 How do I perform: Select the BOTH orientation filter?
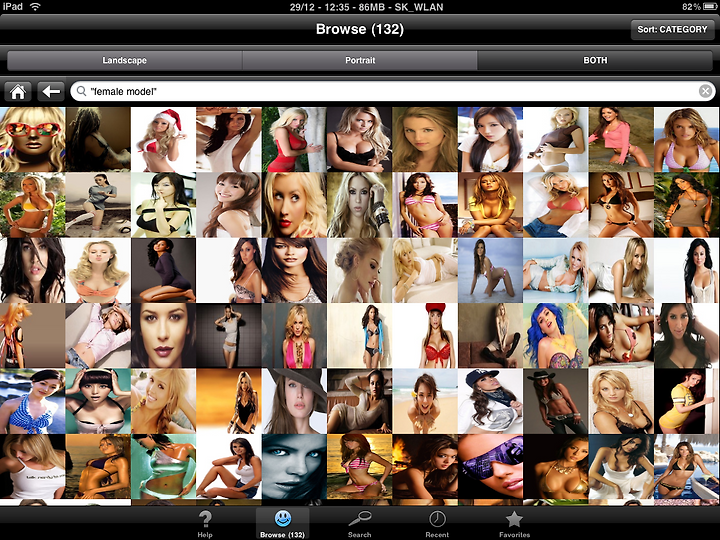tap(596, 60)
